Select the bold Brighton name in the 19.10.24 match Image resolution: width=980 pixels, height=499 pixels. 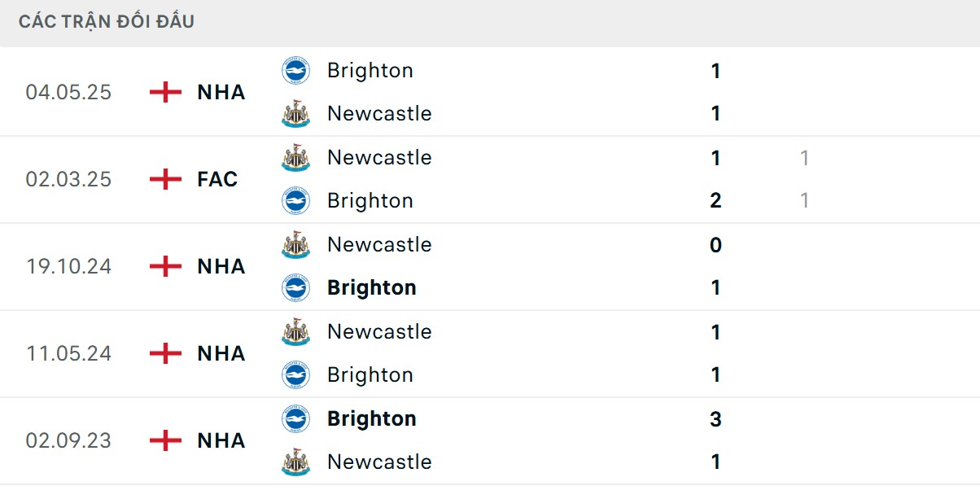click(371, 288)
